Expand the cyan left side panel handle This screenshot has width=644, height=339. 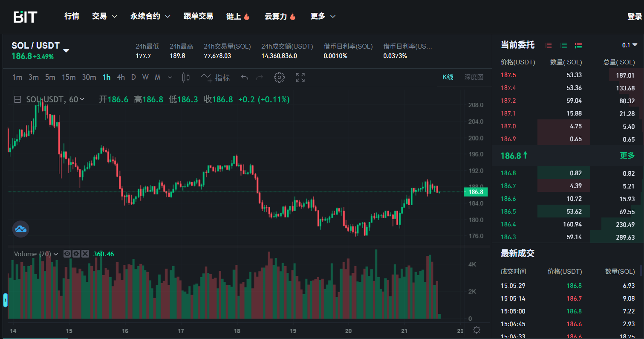(x=5, y=300)
